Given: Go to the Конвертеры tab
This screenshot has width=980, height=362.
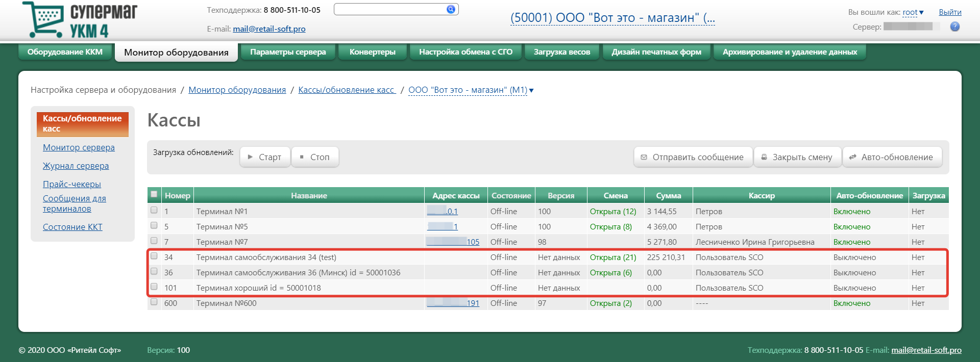Looking at the screenshot, I should tap(373, 52).
